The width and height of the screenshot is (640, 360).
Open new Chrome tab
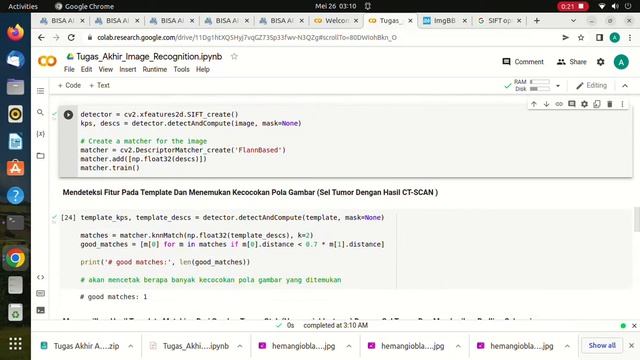pyautogui.click(x=536, y=20)
